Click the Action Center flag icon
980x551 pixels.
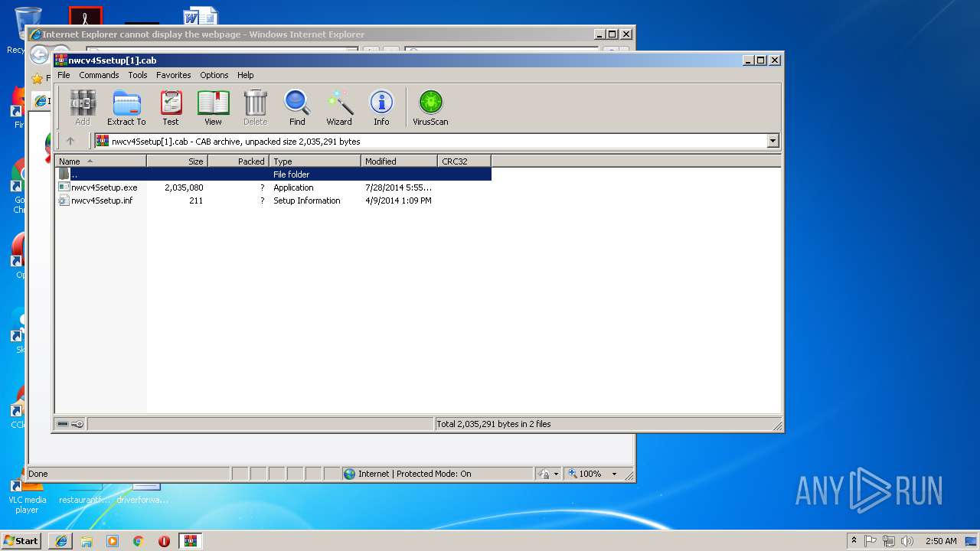[x=871, y=541]
